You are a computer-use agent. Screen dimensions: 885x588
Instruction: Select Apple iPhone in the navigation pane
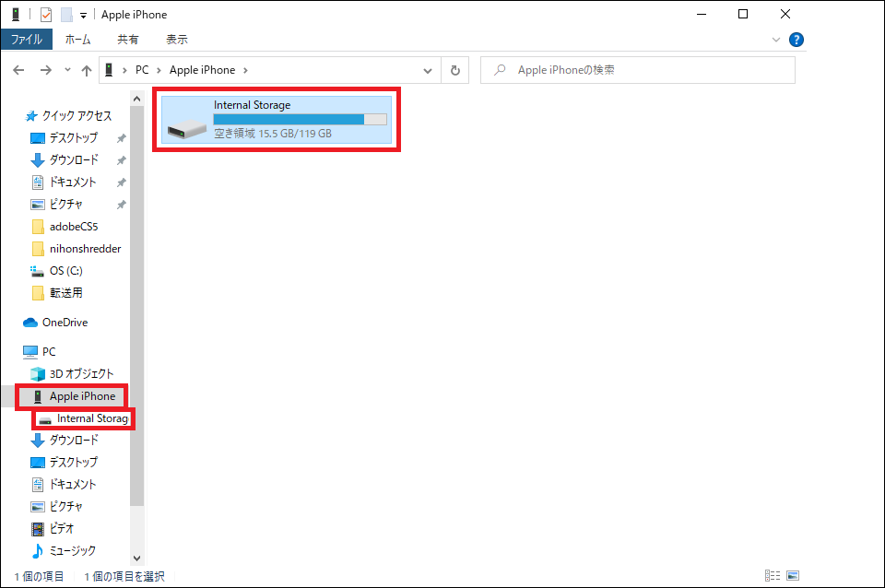click(x=82, y=396)
